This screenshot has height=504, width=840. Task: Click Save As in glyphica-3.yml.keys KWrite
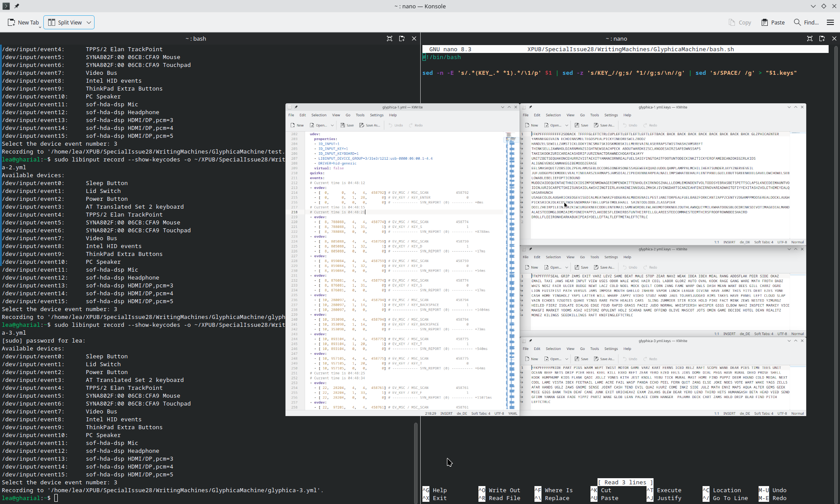coord(605,359)
